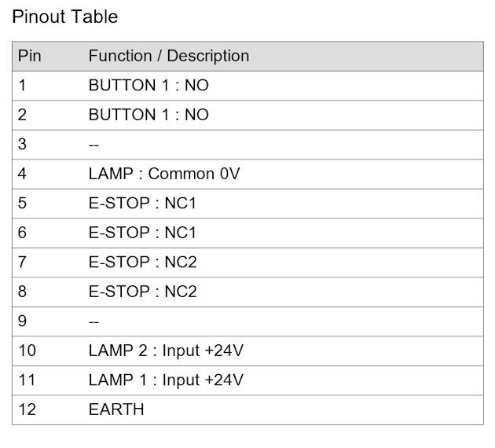Viewport: 495px width, 448px height.
Task: Click pin number 12
Action: click(x=27, y=409)
